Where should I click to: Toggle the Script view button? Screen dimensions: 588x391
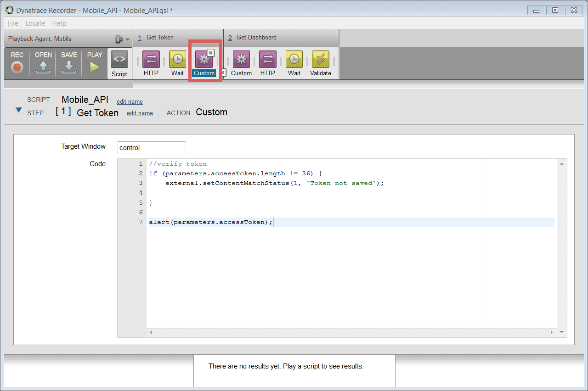pyautogui.click(x=119, y=64)
